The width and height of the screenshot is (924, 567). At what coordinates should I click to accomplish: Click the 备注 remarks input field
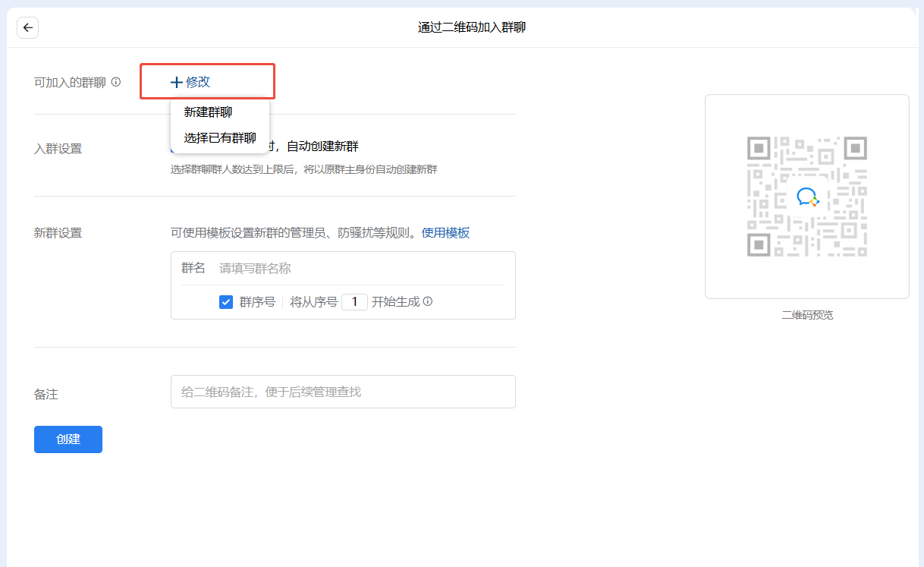click(x=343, y=392)
